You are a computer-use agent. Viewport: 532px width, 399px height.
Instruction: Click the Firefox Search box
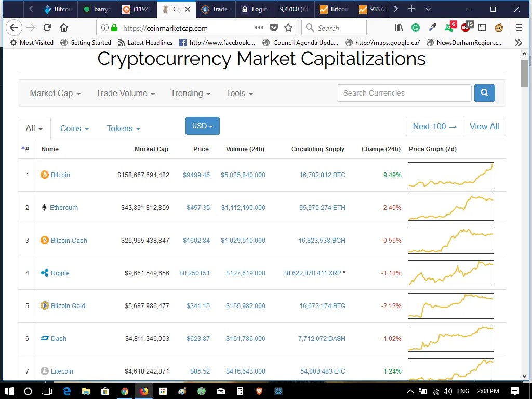(x=334, y=28)
